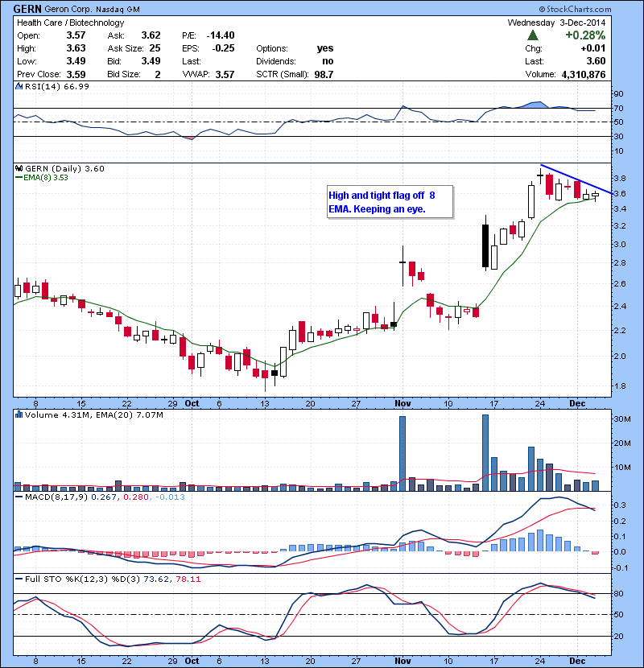Click the High and tight flag annotation box

(390, 202)
